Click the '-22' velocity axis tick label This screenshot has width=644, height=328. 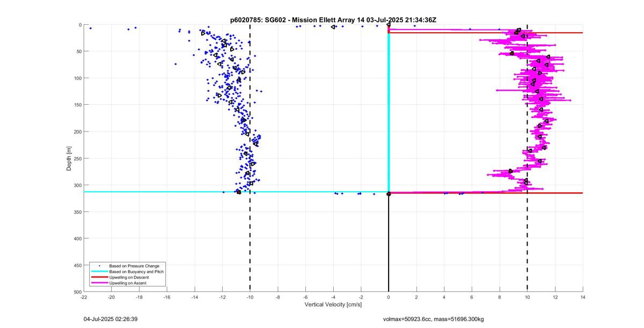84,297
